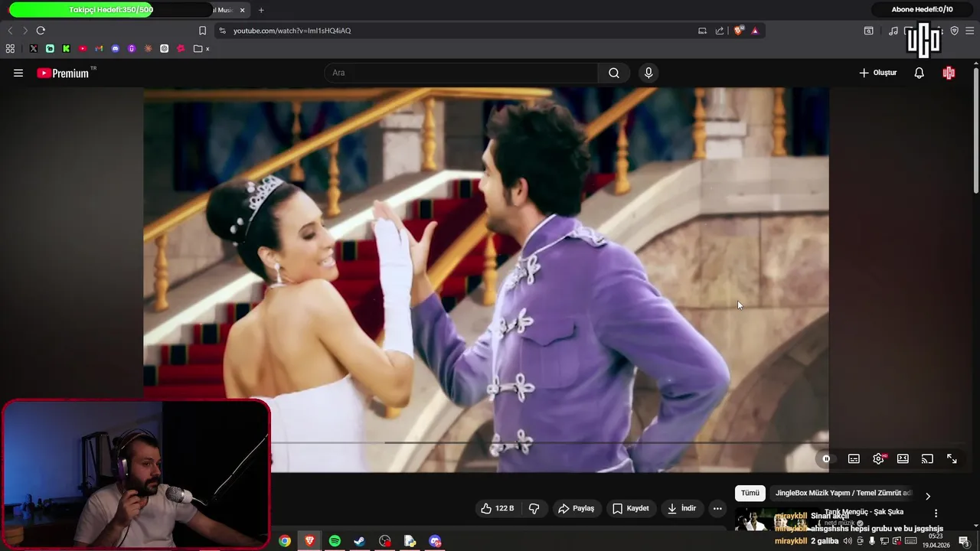Image resolution: width=980 pixels, height=551 pixels.
Task: Click the Paylaş share button
Action: (577, 508)
